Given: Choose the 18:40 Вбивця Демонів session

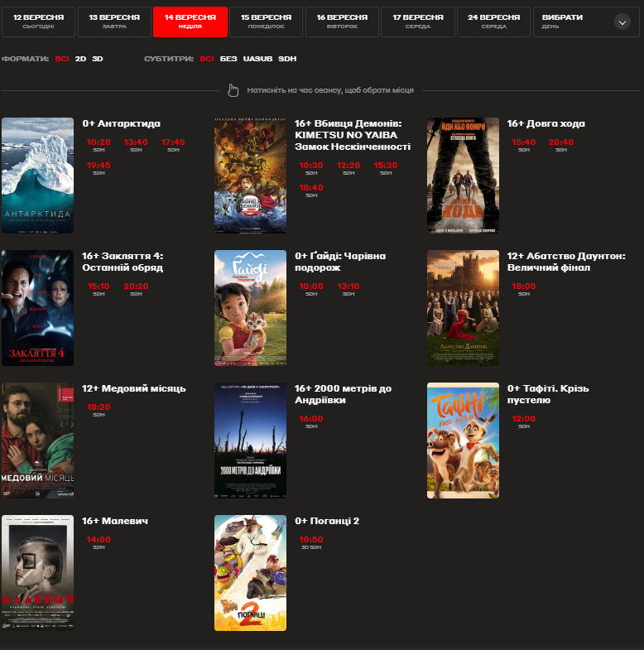Looking at the screenshot, I should (x=311, y=188).
